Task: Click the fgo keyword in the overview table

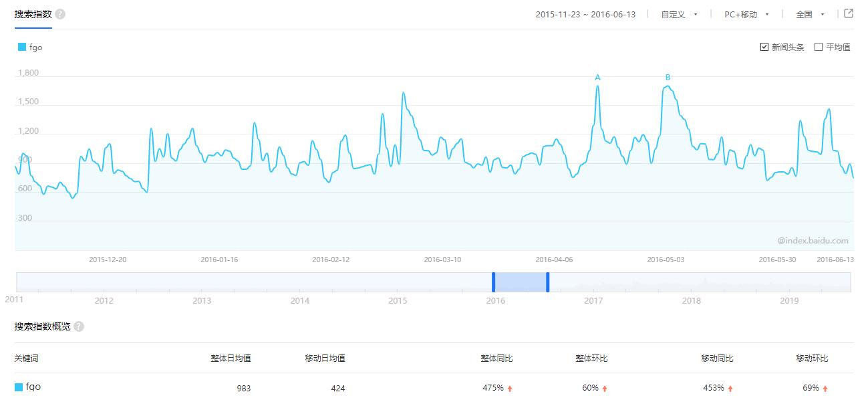Action: 33,387
